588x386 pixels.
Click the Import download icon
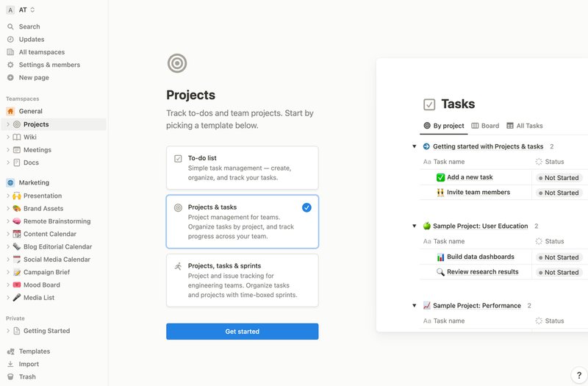[x=10, y=364]
